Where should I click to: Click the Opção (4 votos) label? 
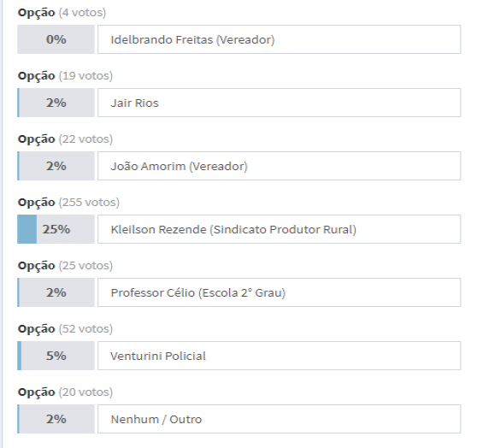(x=62, y=13)
